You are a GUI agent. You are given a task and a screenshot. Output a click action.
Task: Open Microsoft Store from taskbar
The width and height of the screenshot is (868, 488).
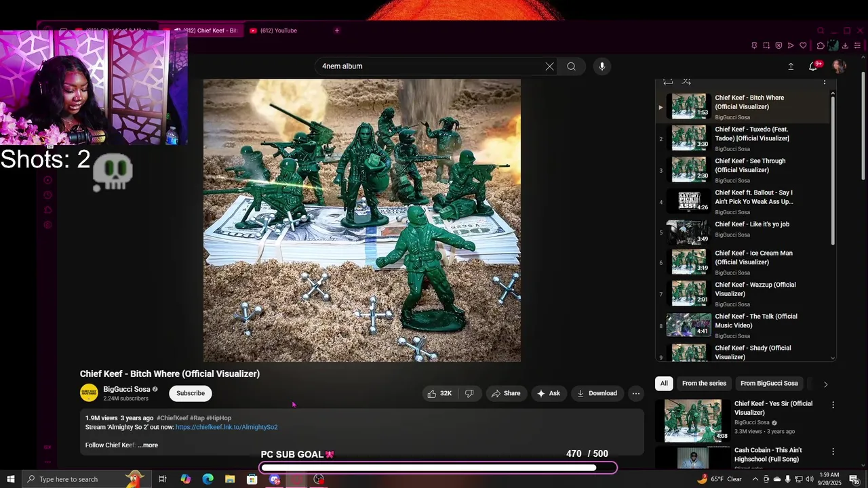coord(252,479)
